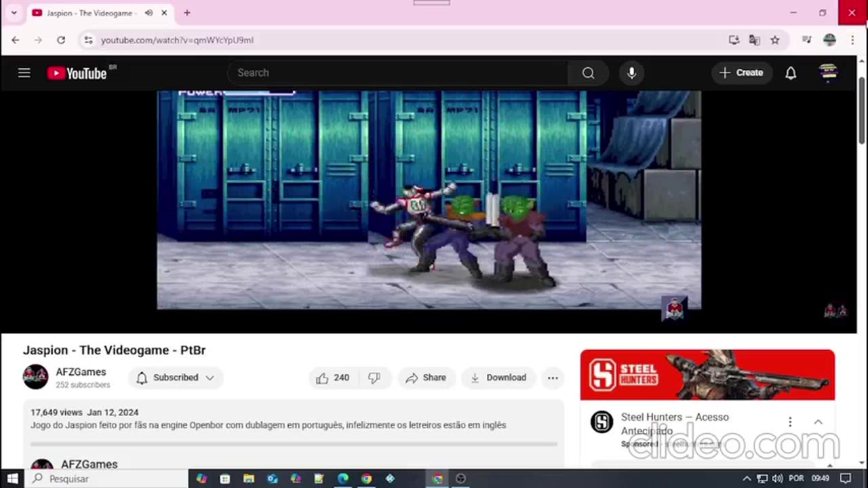Open the AFZGames channel name link

(x=81, y=372)
